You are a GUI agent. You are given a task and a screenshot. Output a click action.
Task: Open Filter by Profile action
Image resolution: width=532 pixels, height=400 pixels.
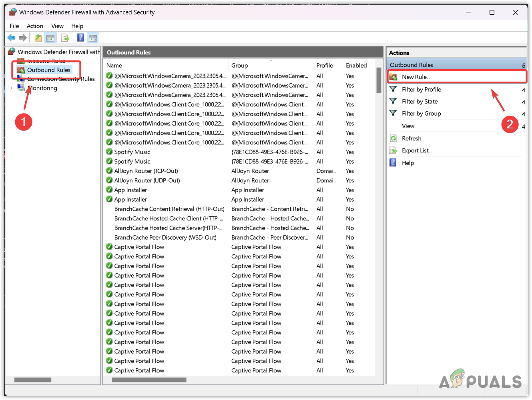[x=422, y=90]
